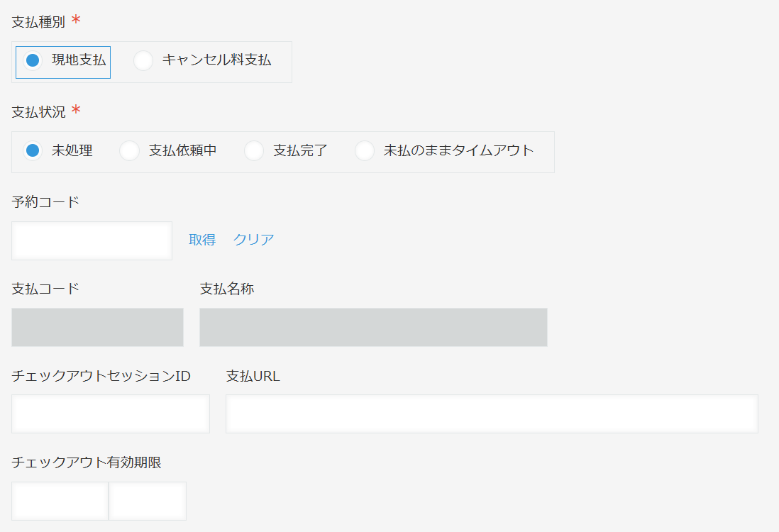The image size is (779, 532).
Task: Focus the チェックアウトセッションID input field
Action: pos(110,414)
